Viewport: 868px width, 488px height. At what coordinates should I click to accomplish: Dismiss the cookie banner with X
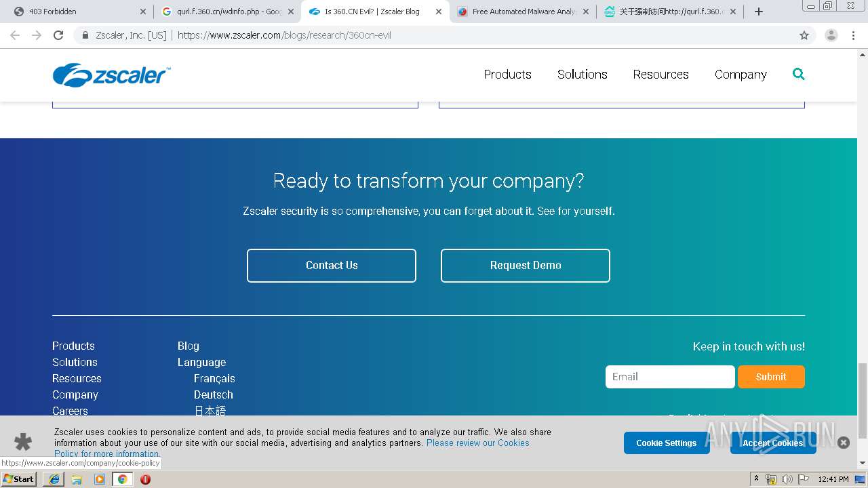(x=844, y=443)
